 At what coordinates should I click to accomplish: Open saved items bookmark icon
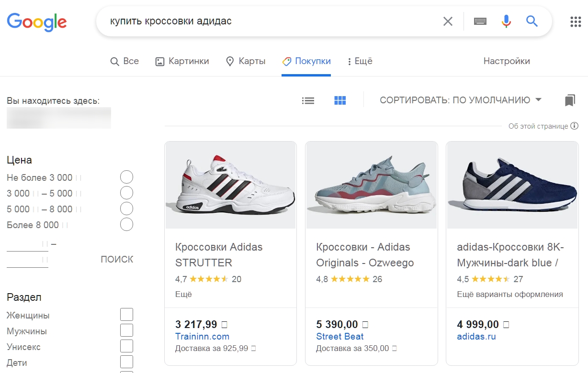tap(569, 100)
